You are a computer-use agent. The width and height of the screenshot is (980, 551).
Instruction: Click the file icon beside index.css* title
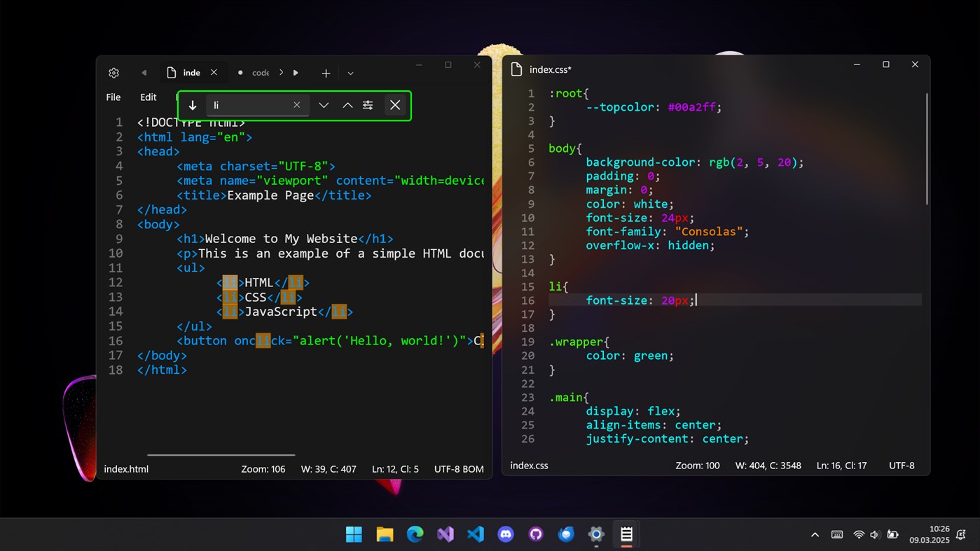(517, 69)
